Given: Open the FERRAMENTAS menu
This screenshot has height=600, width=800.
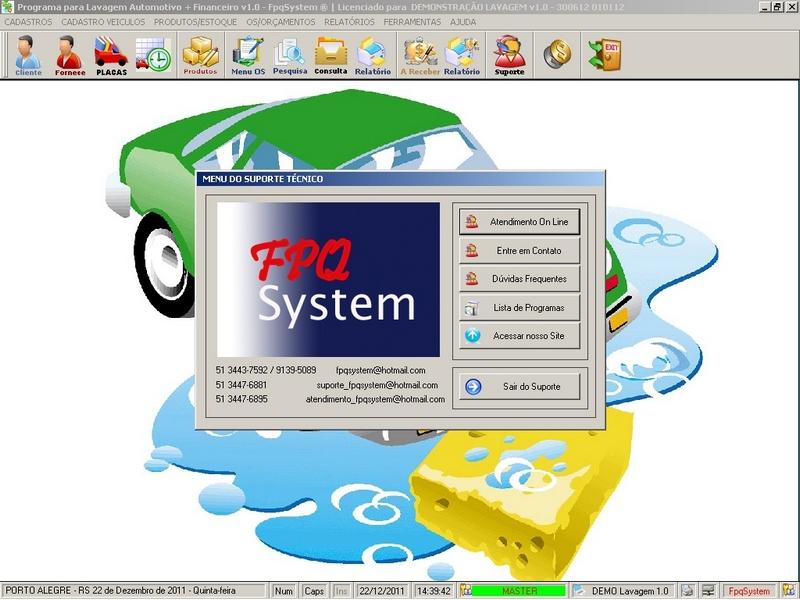Looking at the screenshot, I should pos(412,22).
